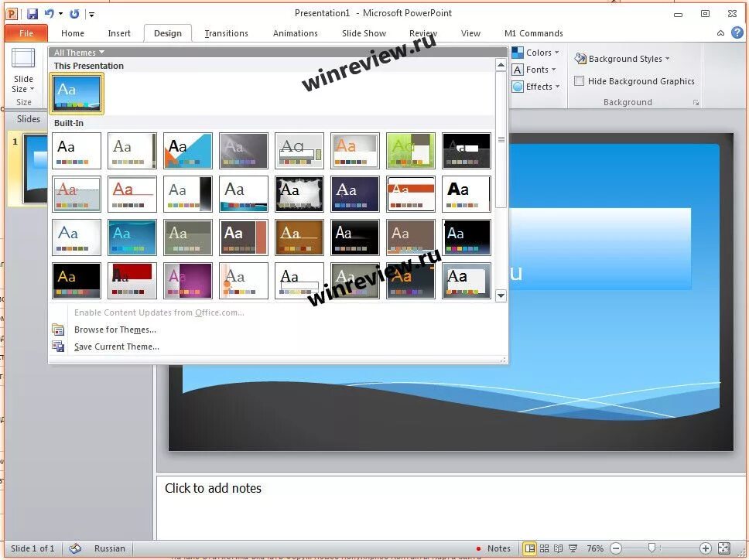Apply the brown-orange theme in third row
Image resolution: width=749 pixels, height=560 pixels.
click(299, 237)
